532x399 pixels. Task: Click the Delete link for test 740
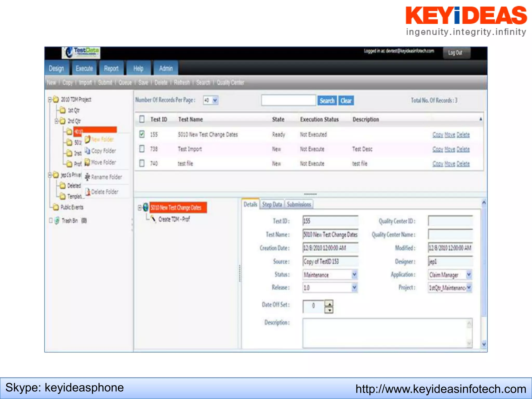[463, 164]
